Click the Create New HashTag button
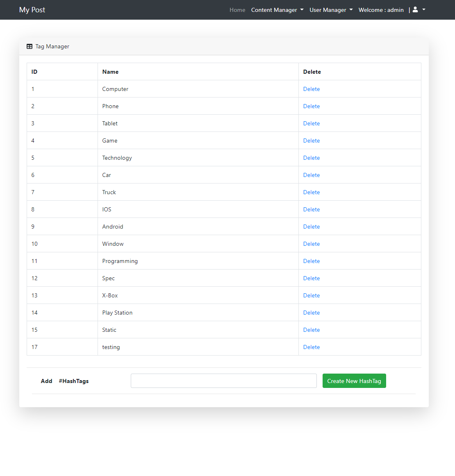This screenshot has height=476, width=455. coord(354,381)
